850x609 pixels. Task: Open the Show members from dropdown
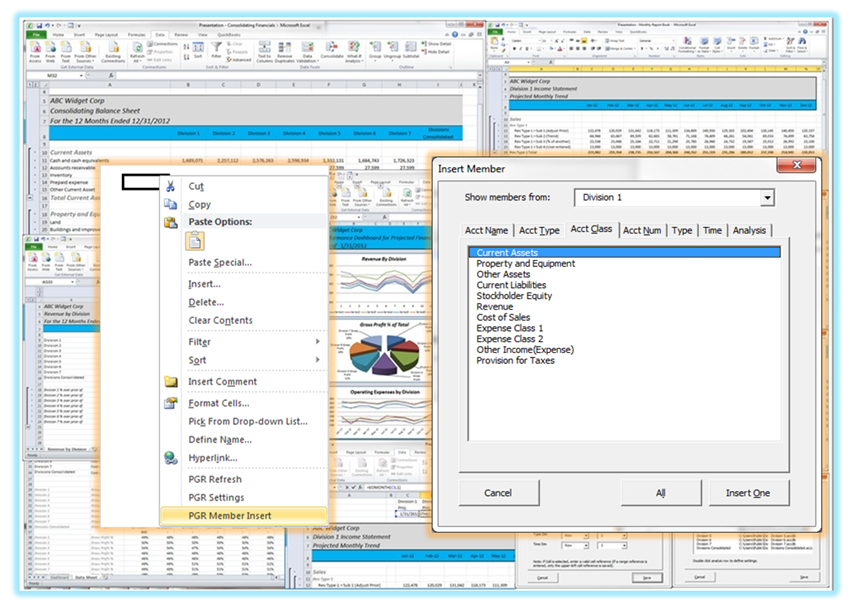tap(767, 198)
